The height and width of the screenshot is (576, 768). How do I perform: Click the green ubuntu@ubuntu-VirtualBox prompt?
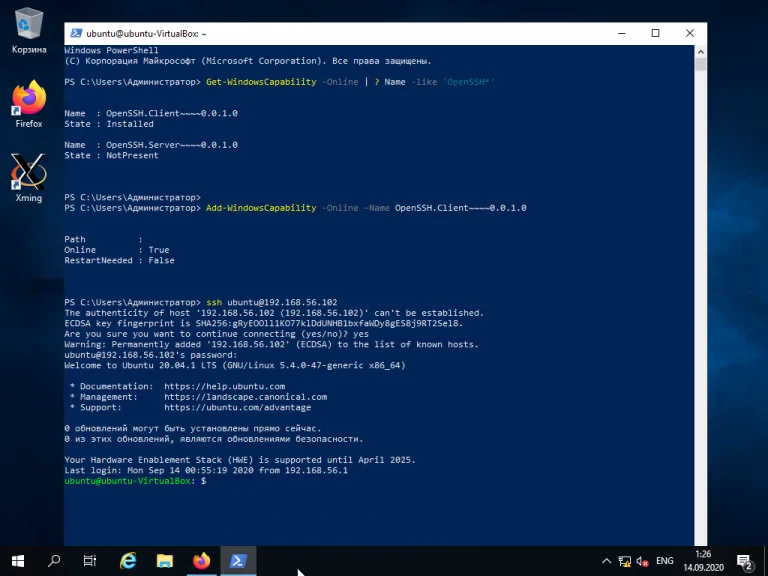pos(127,481)
